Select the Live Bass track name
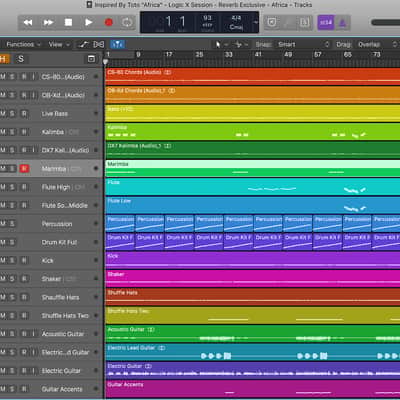 (55, 114)
